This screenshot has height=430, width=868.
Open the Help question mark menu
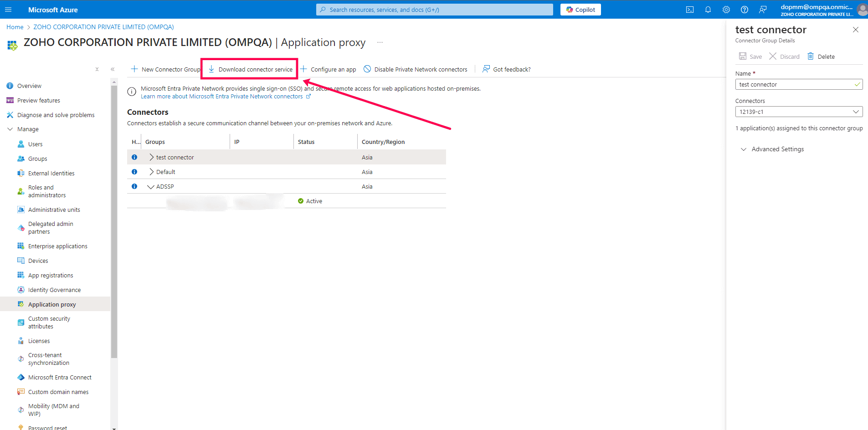(745, 10)
